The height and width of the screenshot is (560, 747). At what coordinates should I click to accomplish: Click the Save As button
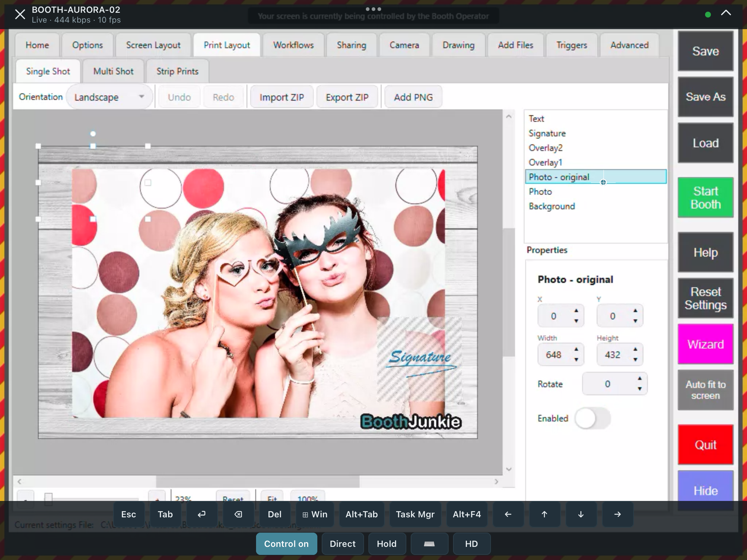705,97
